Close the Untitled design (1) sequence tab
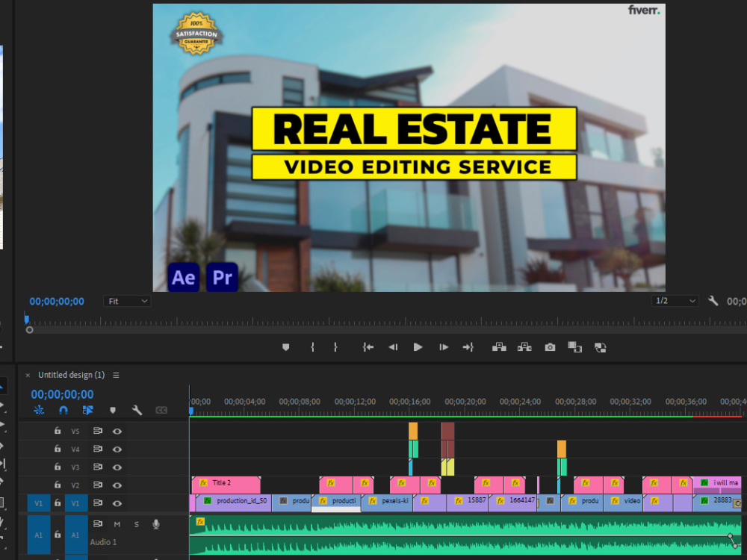Screen dimensions: 747x560 (x=28, y=376)
